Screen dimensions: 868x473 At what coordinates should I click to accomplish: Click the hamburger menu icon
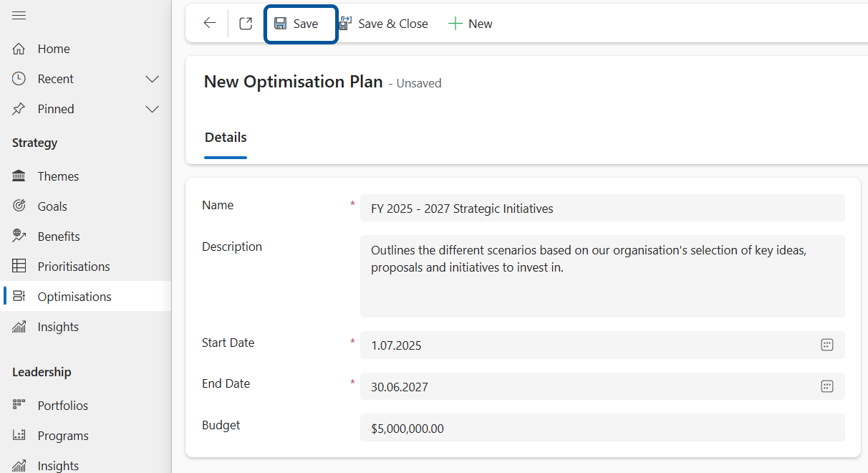coord(19,16)
